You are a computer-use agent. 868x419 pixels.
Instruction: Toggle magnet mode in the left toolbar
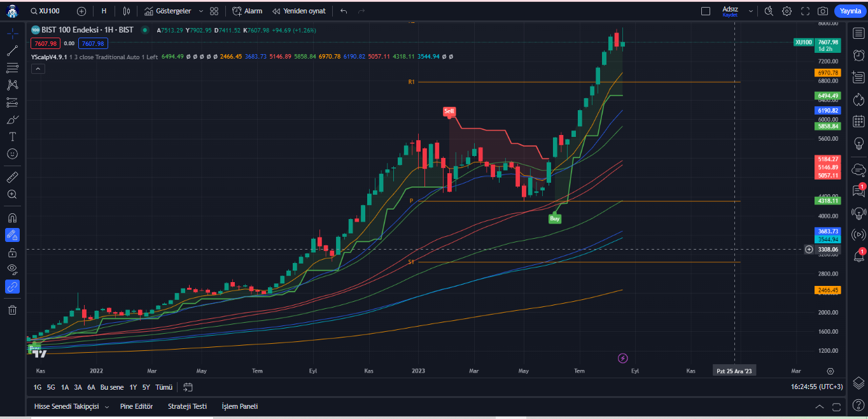(x=12, y=217)
